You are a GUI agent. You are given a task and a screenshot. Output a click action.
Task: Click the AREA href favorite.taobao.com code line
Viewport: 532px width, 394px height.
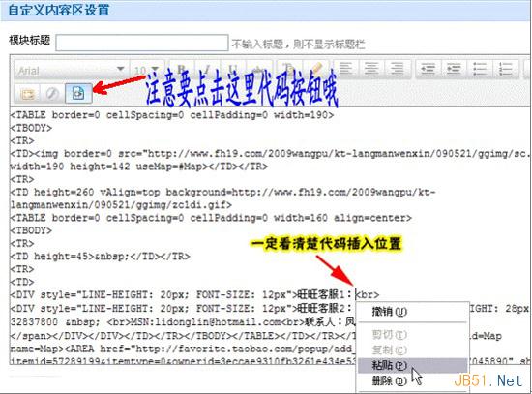(183, 349)
